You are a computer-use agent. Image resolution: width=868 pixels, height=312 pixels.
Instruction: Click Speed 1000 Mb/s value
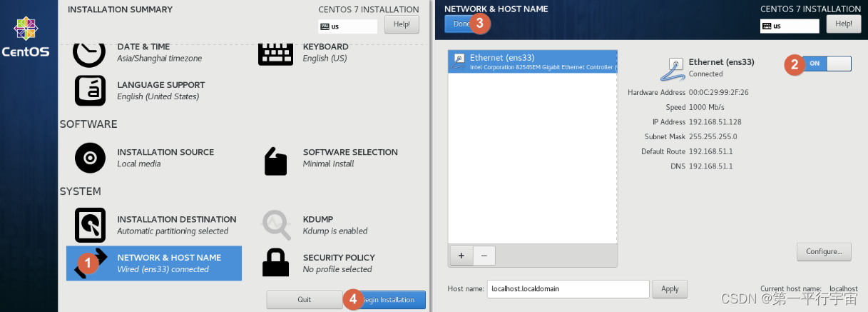707,107
